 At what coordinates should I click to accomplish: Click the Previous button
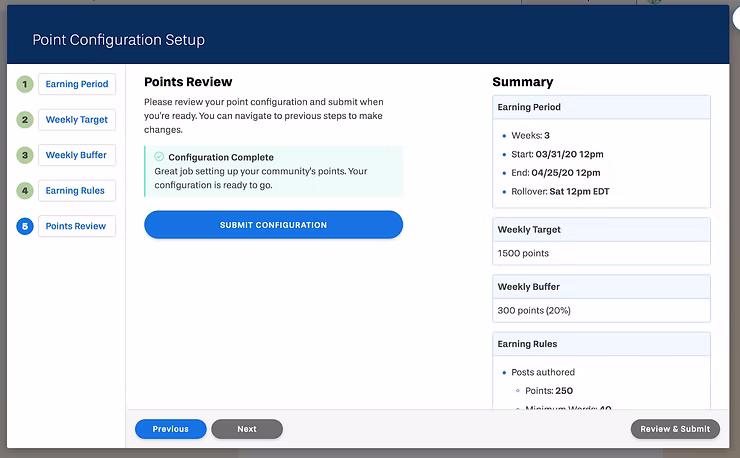(170, 429)
